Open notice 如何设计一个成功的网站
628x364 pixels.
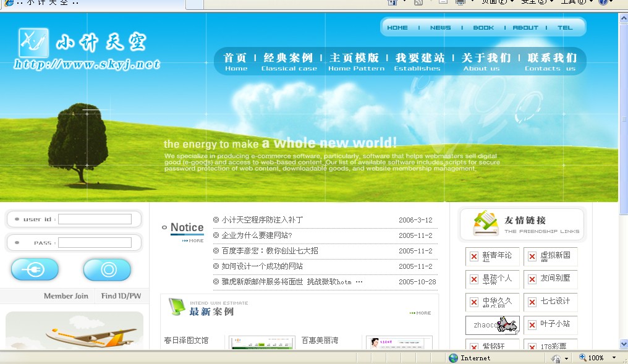pos(262,266)
